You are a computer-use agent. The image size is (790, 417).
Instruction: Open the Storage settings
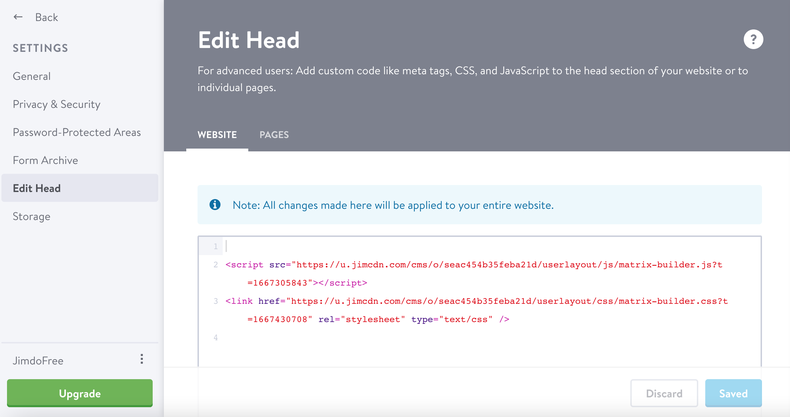pyautogui.click(x=31, y=217)
